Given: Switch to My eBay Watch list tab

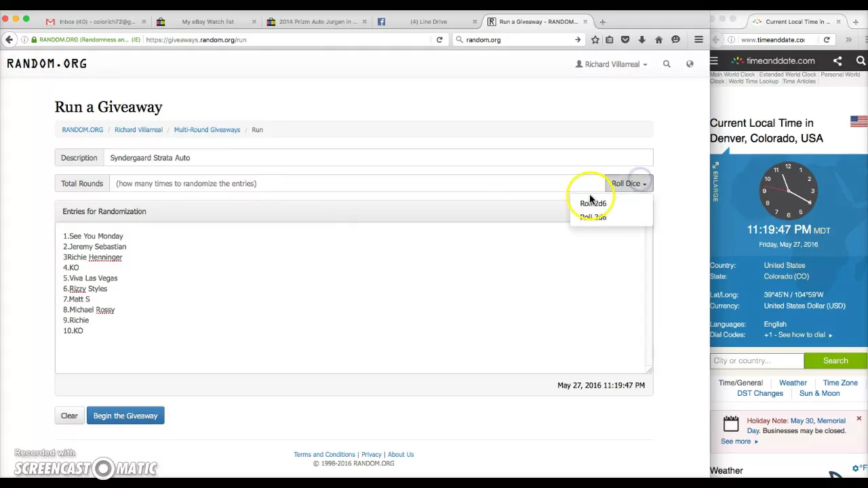Looking at the screenshot, I should point(207,22).
